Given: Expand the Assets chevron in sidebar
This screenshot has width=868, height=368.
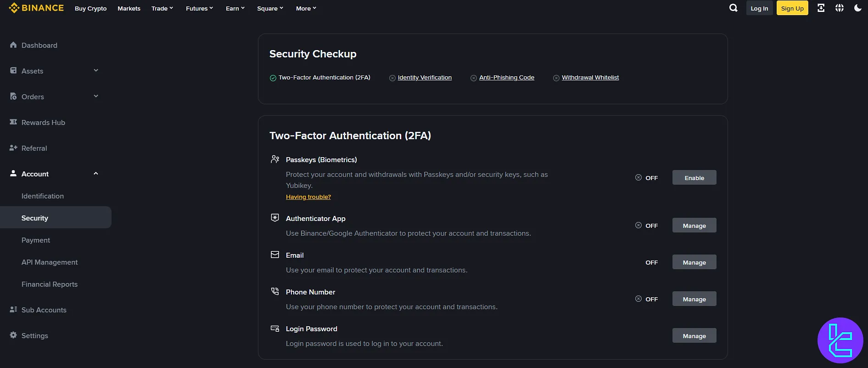Looking at the screenshot, I should [96, 70].
